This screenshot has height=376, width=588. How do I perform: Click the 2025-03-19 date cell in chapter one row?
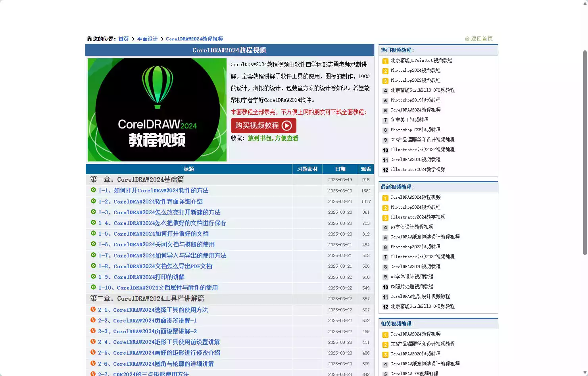coord(340,180)
